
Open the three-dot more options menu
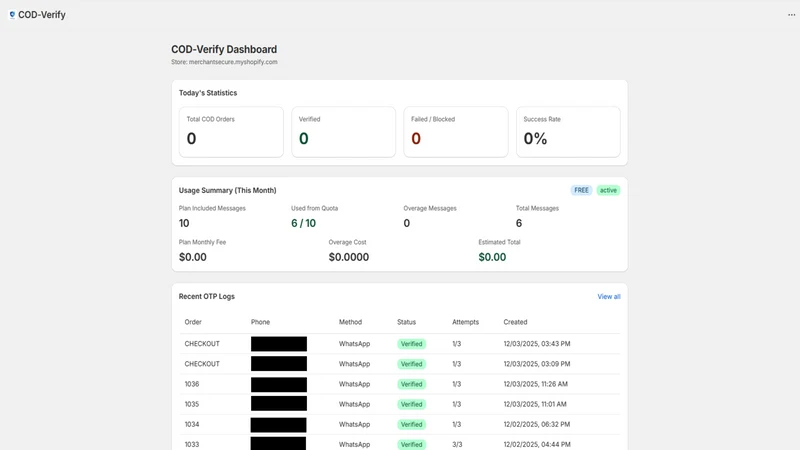pos(791,15)
